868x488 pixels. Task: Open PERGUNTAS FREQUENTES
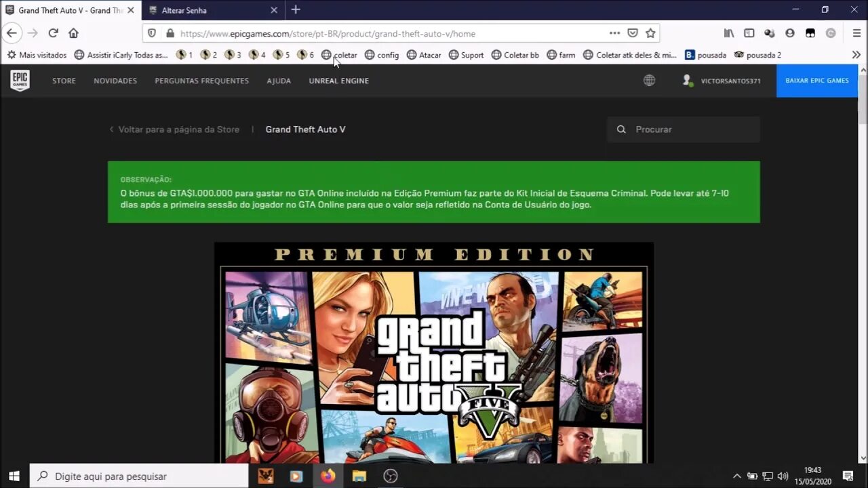202,81
